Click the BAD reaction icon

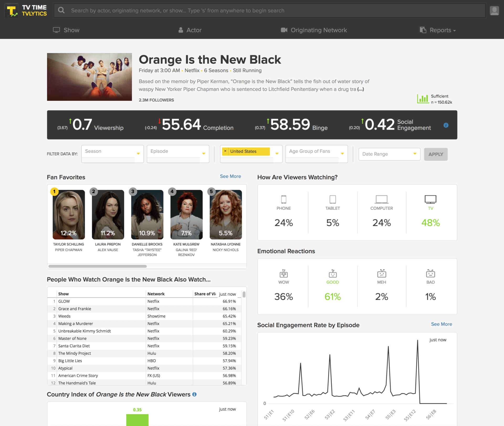click(x=430, y=274)
